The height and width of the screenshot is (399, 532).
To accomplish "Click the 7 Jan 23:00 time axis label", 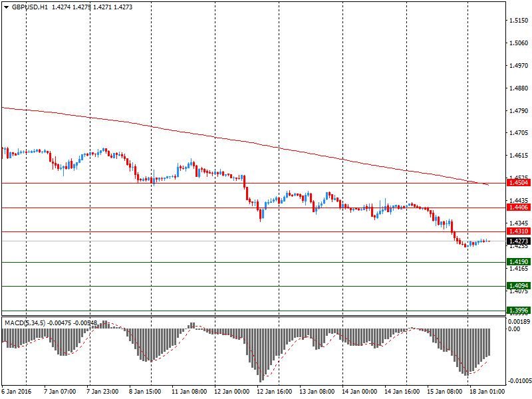I will pos(102,392).
